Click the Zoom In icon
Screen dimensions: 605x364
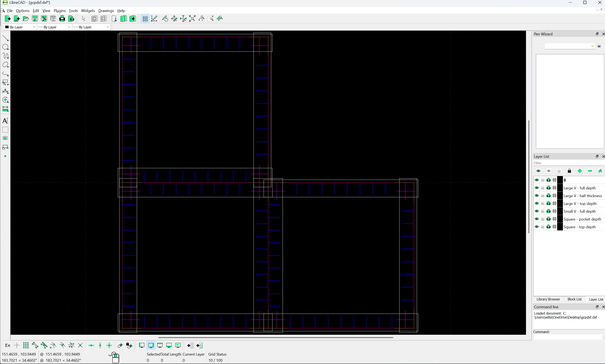174,19
